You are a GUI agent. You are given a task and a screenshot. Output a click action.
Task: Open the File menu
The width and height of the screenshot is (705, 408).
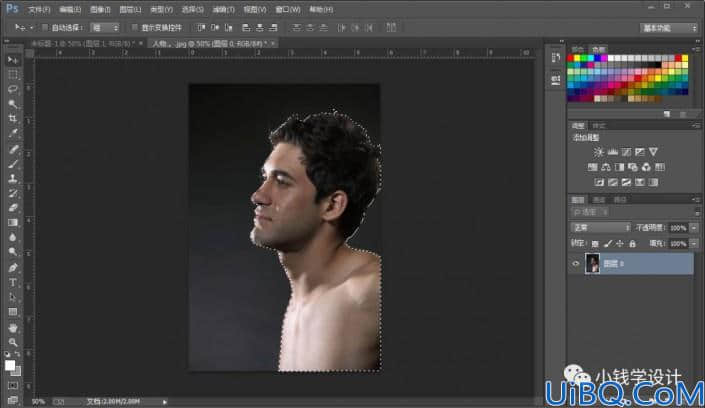(x=39, y=9)
